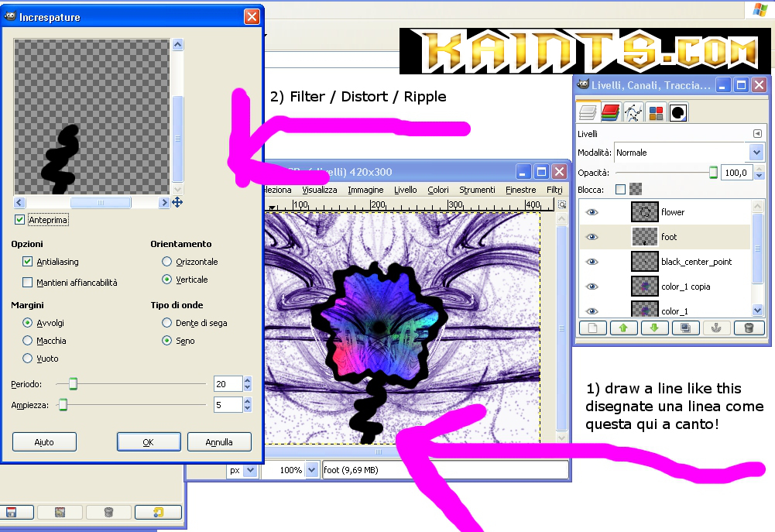Viewport: 775px width, 532px height.
Task: Click the greyed-out trash icon in the toolbox
Action: (x=108, y=512)
